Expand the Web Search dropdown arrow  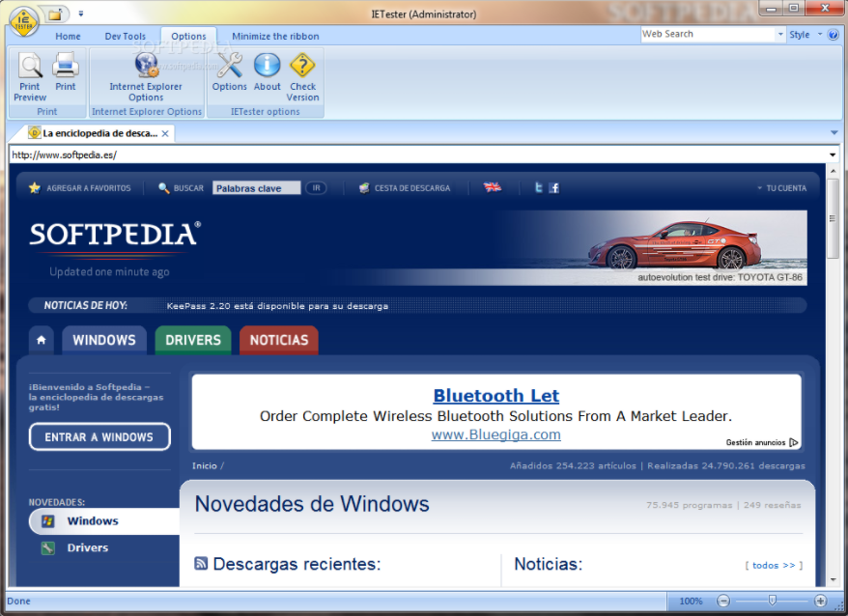coord(780,34)
